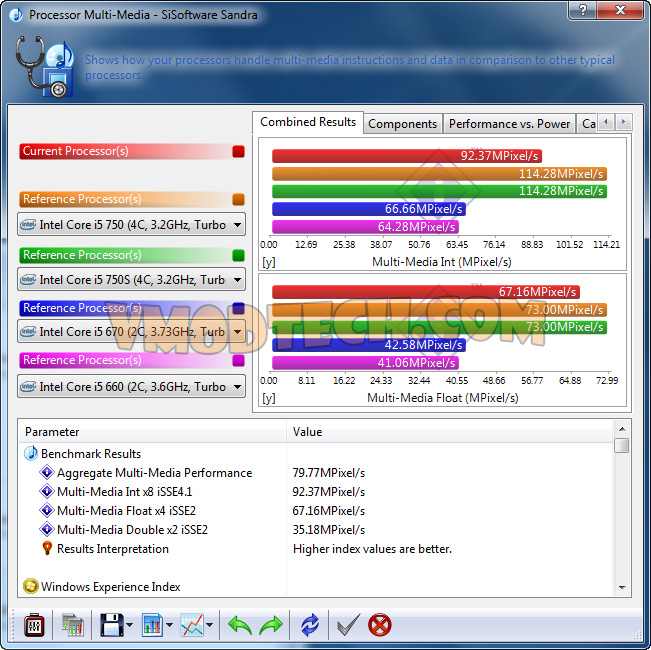This screenshot has height=650, width=651.
Task: Select the Multi-Media Int x8 iSSE4.1 row
Action: [x=316, y=491]
